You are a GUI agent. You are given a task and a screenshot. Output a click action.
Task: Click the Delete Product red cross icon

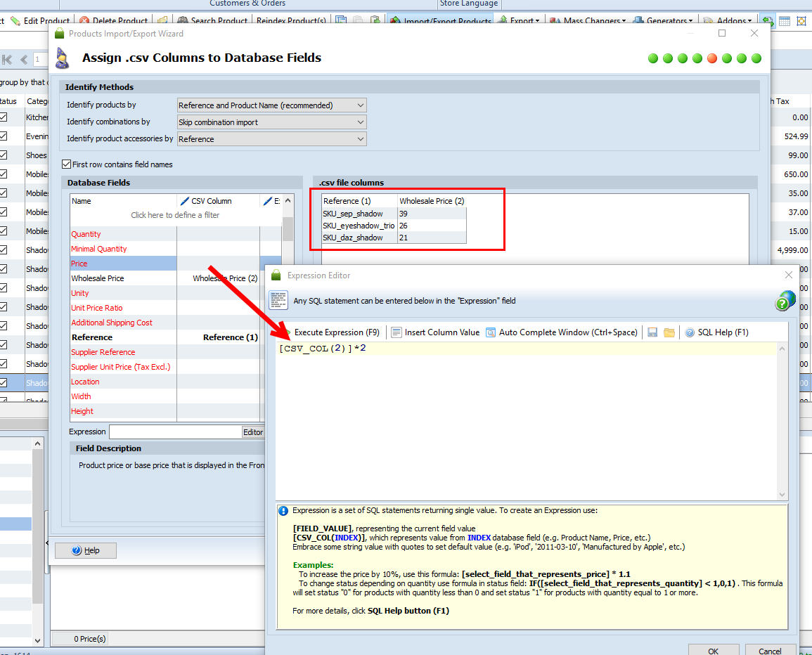pyautogui.click(x=84, y=20)
